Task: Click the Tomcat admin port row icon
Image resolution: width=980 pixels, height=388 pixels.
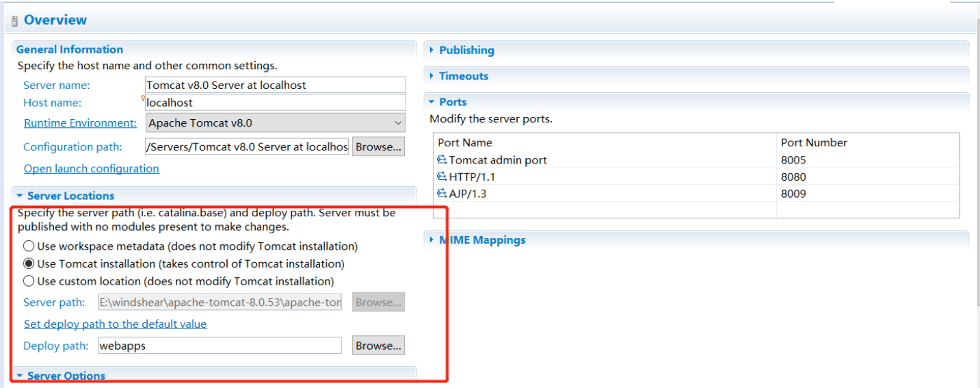Action: point(442,160)
